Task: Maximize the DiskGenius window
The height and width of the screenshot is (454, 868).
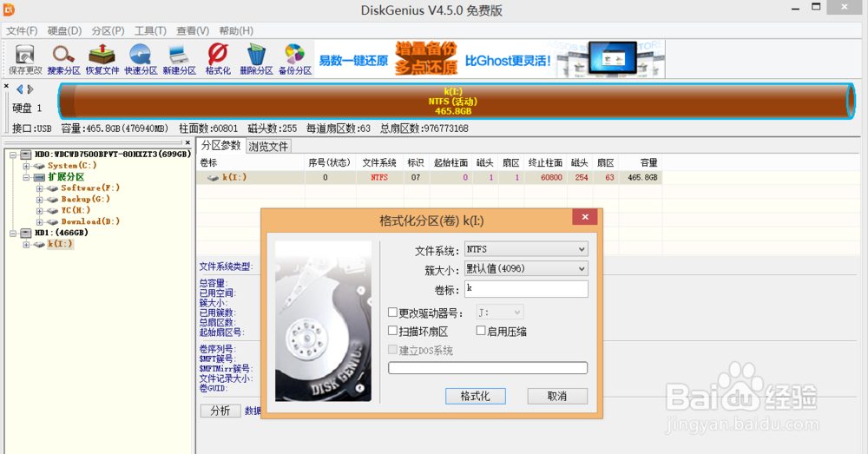Action: (x=816, y=8)
